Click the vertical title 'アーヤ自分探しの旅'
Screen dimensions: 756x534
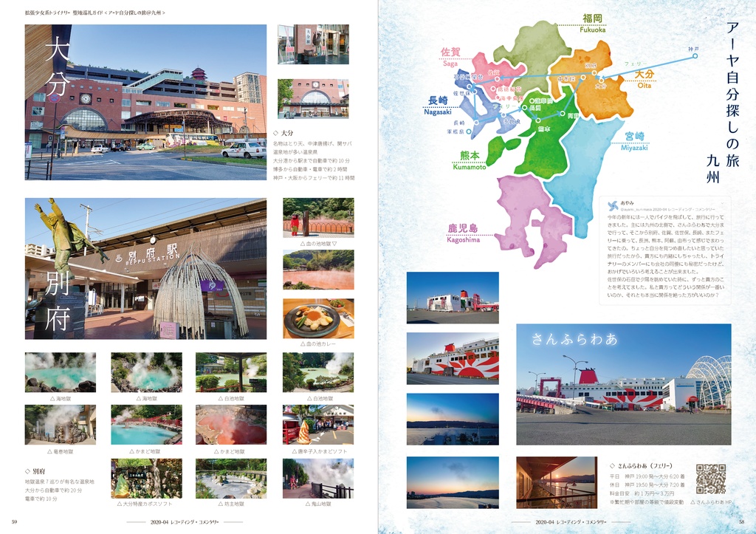point(732,95)
